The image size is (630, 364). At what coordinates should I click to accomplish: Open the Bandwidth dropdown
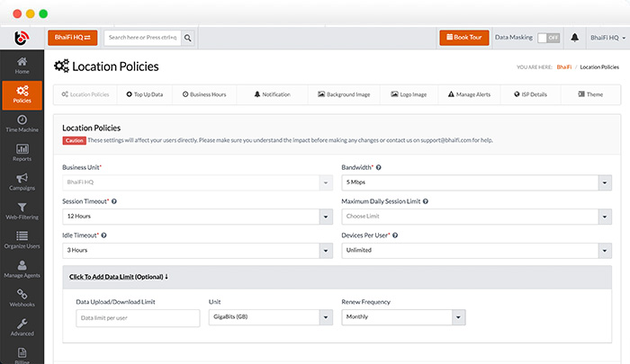tap(472, 182)
